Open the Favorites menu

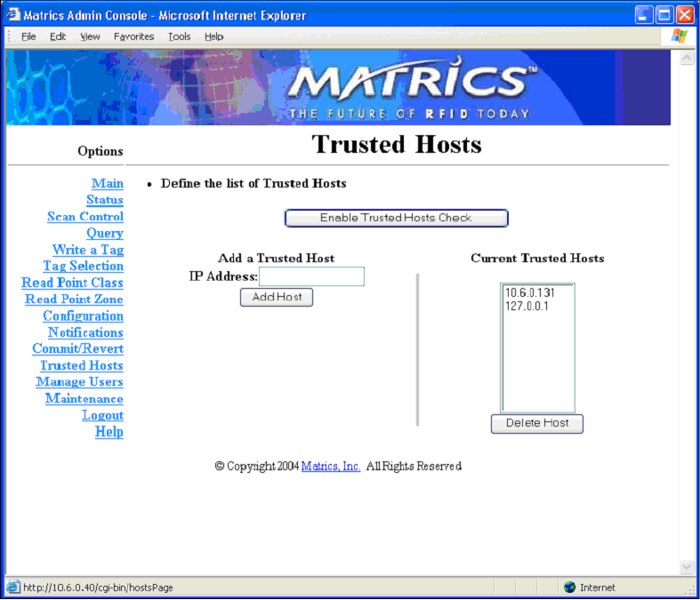(133, 36)
